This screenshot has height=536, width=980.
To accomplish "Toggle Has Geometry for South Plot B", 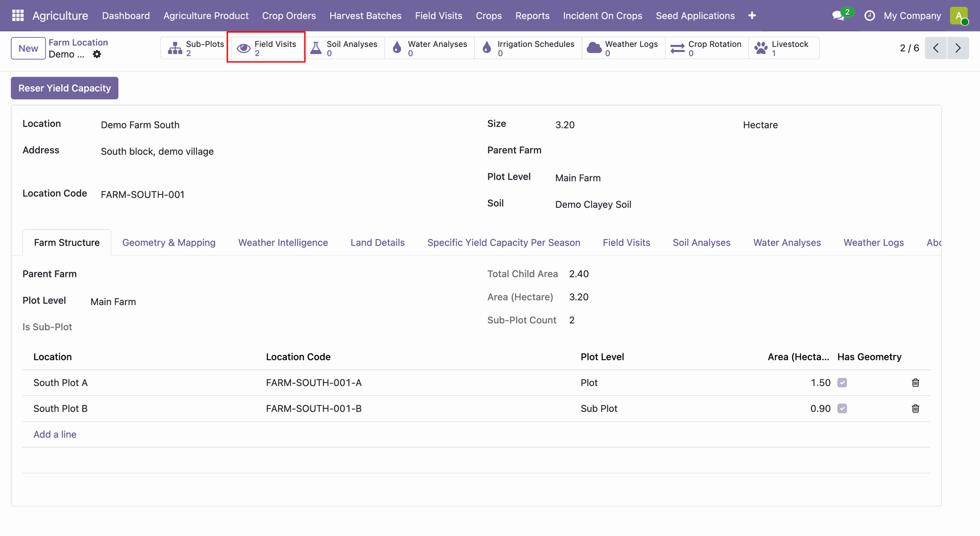I will click(x=842, y=409).
